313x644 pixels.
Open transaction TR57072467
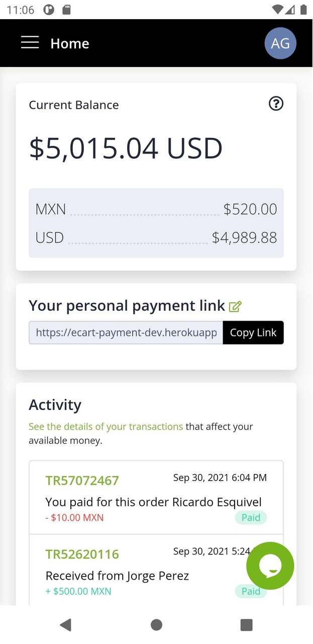(82, 480)
